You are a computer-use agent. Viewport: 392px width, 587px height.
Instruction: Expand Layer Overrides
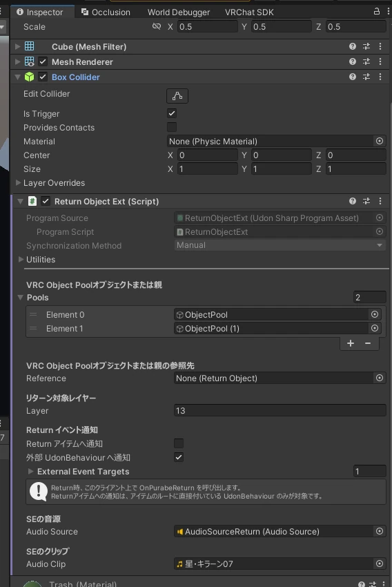coord(18,183)
